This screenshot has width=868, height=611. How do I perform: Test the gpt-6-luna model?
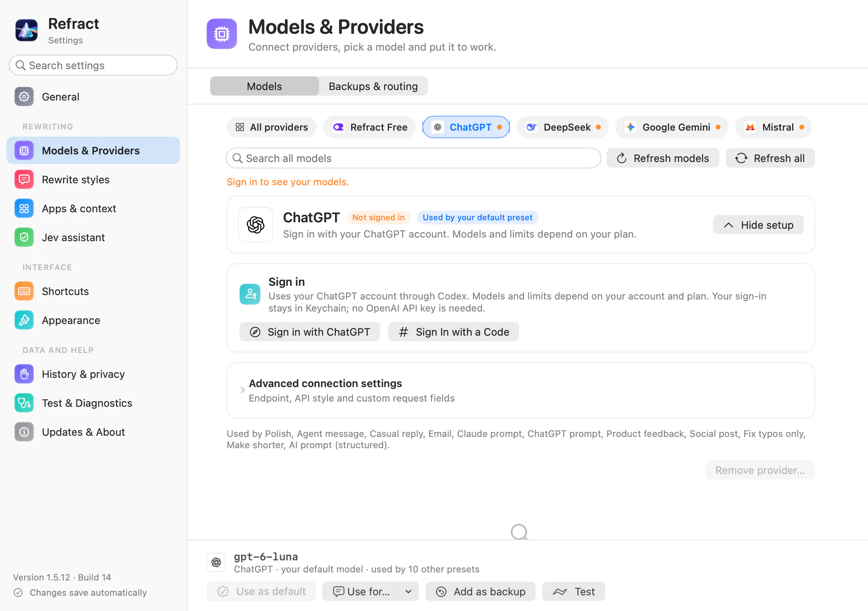[573, 592]
